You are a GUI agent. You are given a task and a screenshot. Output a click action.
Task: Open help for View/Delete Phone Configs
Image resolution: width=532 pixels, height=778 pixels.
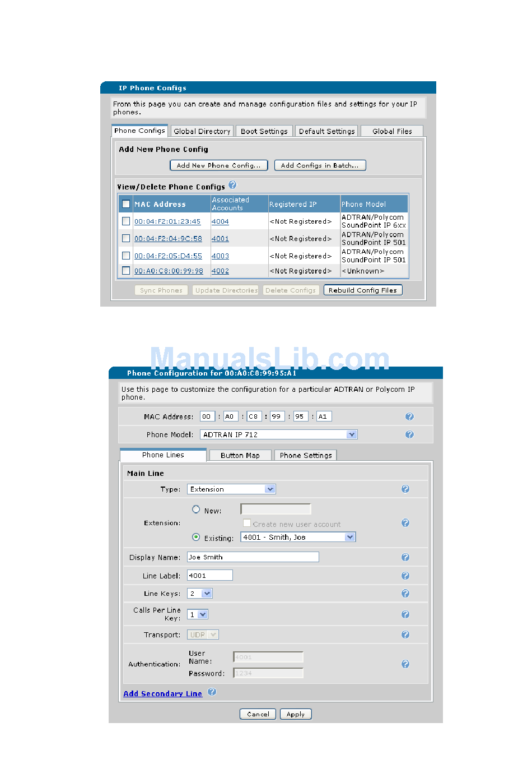[232, 185]
